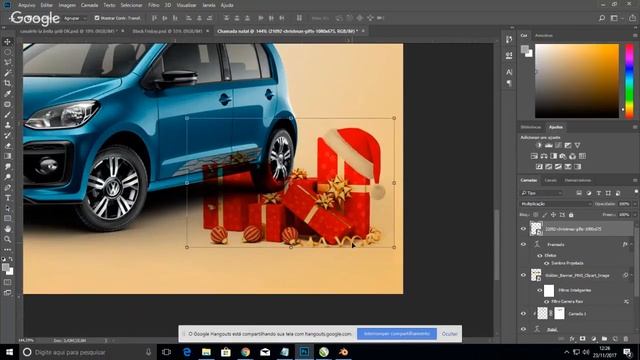640x360 pixels.
Task: Toggle visibility of Sombra Projetada effect
Action: click(x=547, y=263)
